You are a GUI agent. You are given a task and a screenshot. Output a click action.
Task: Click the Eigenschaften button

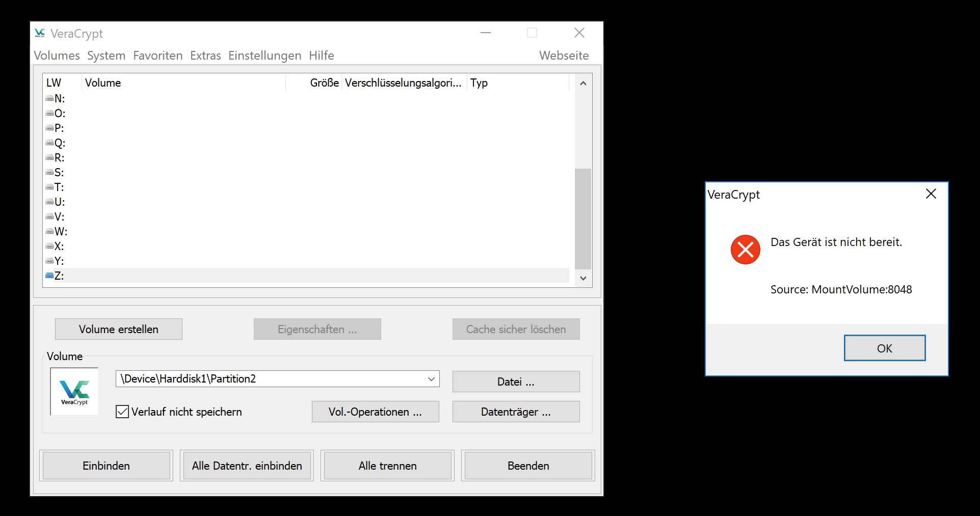[x=317, y=329]
